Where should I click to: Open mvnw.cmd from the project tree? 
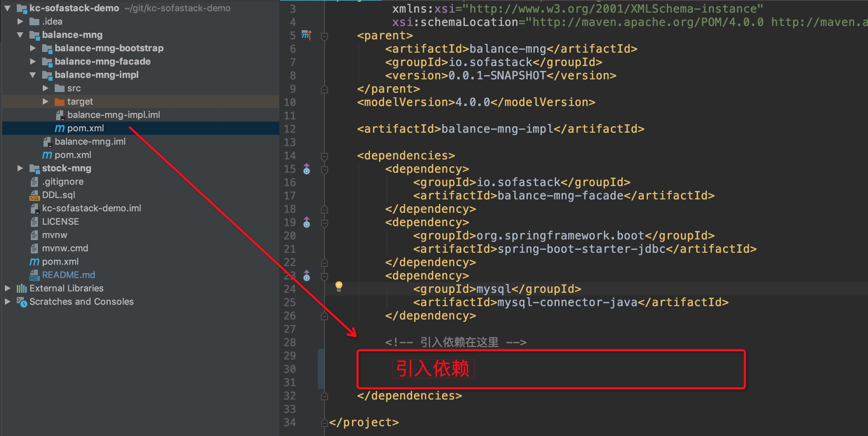[65, 248]
